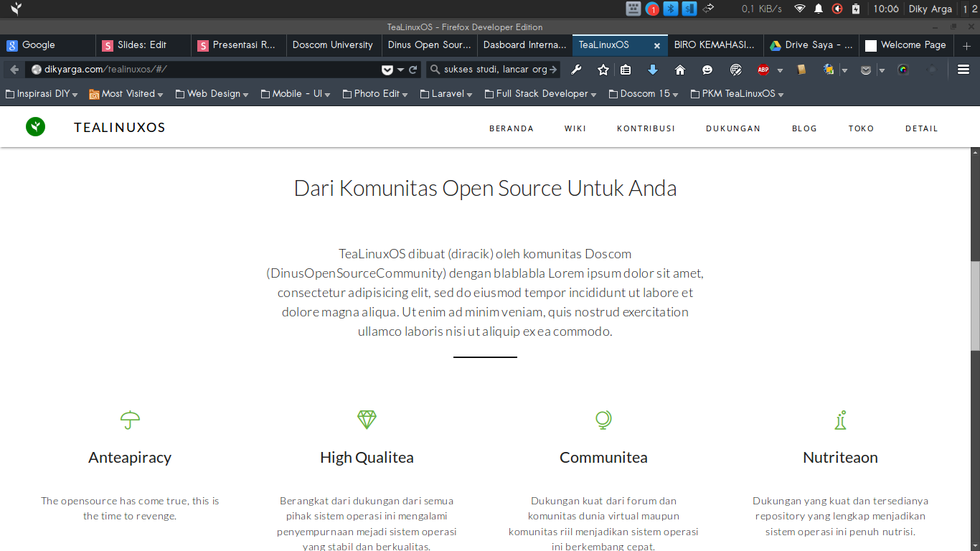Open the dropdown arrow next to Adblock Plus

(x=780, y=70)
